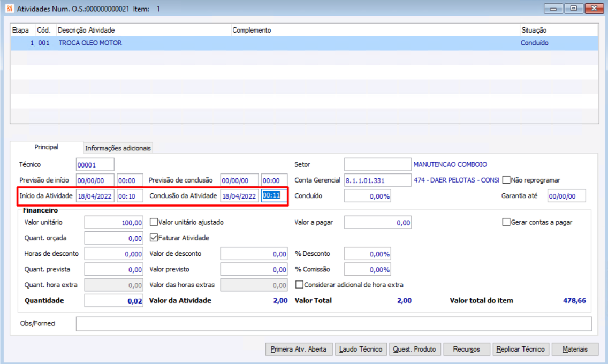This screenshot has width=608, height=364.
Task: Enable Considerar adicional de hora extra
Action: (299, 285)
